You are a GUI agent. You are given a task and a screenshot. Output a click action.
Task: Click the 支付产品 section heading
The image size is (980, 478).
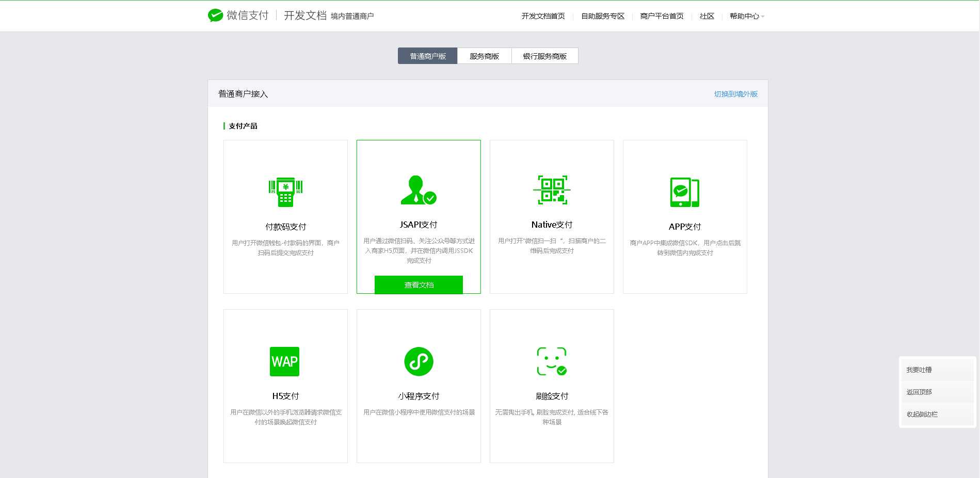(243, 126)
